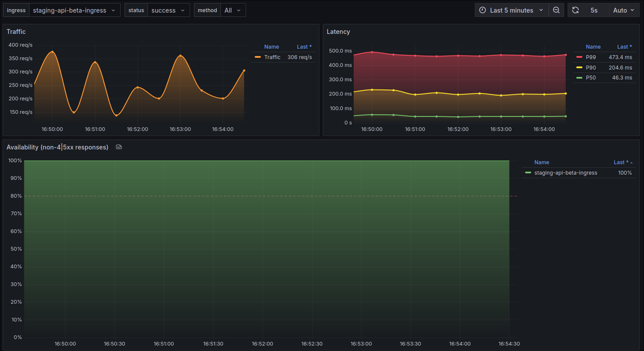Click the Availability panel description icon
Screen dimensions: 644x351
point(119,147)
